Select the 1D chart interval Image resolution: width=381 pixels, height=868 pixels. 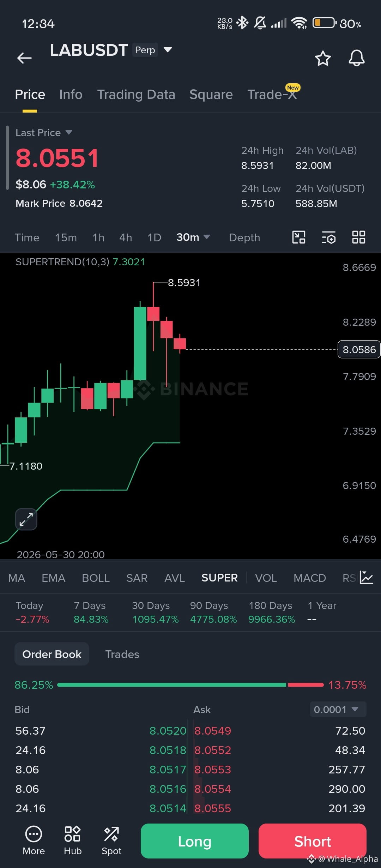tap(154, 237)
